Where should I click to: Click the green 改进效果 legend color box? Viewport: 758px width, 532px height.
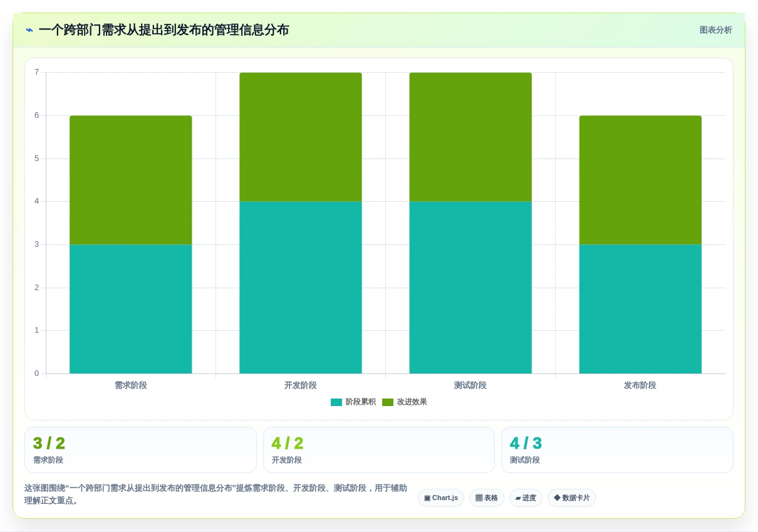[388, 402]
